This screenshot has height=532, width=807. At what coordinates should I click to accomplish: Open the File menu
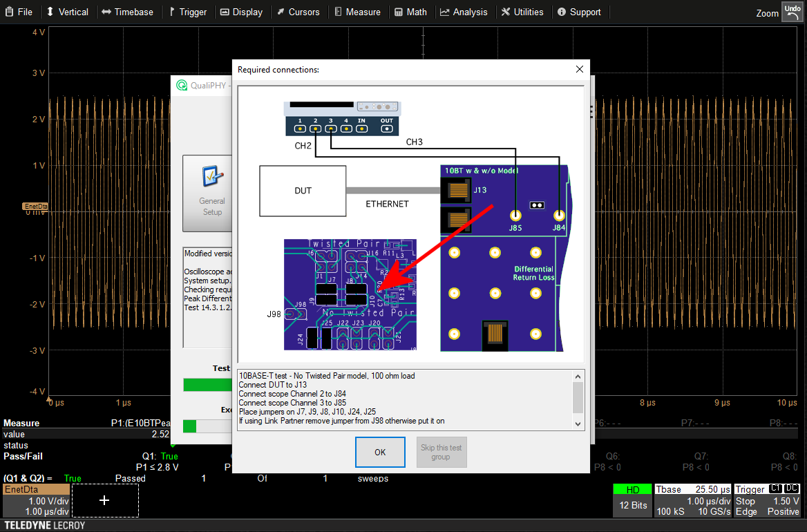(x=18, y=12)
